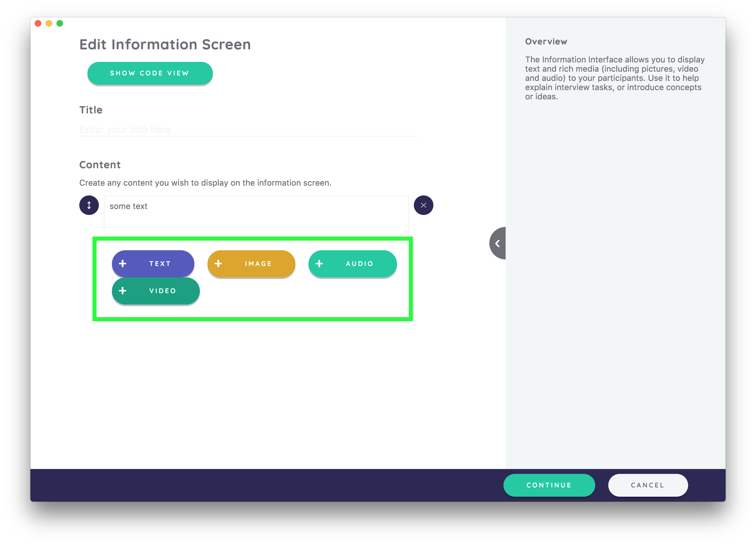Click the 'Content' section heading
The width and height of the screenshot is (756, 545).
(100, 164)
